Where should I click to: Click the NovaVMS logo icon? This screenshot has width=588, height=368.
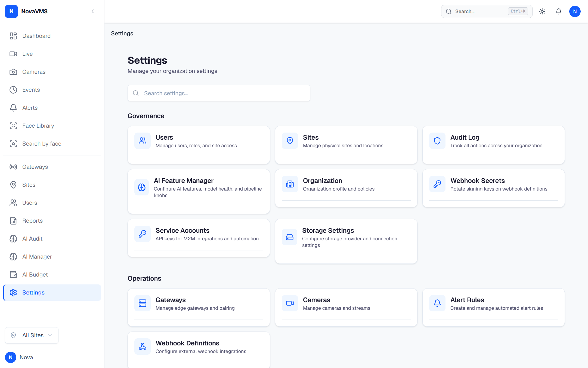coord(11,11)
